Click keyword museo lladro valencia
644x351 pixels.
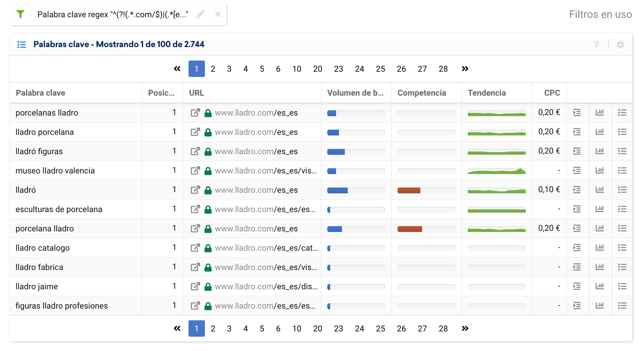click(x=55, y=171)
